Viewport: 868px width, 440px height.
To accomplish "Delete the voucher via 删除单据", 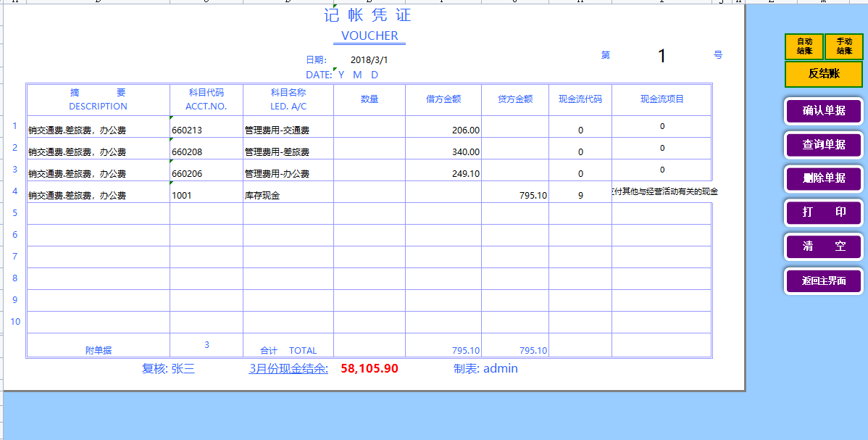I will 824,178.
